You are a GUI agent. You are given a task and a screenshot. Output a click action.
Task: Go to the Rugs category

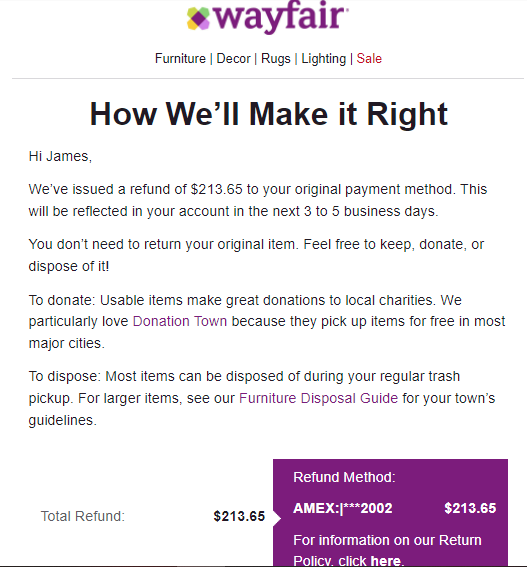coord(276,59)
